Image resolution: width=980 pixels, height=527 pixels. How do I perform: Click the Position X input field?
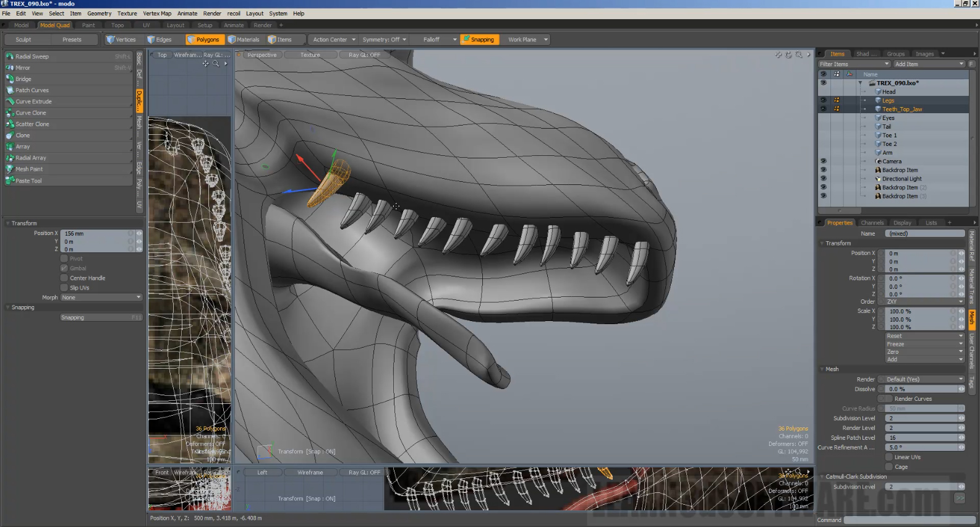[x=96, y=234]
